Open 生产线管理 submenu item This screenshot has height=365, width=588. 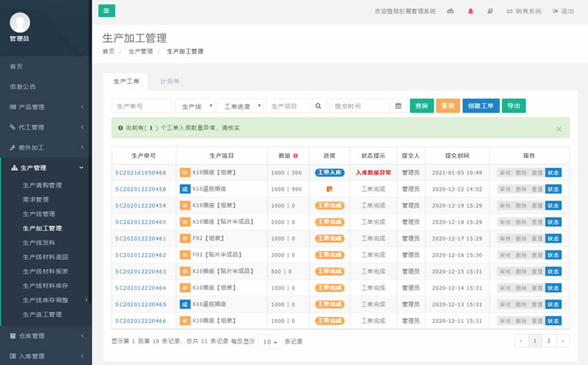pos(39,214)
